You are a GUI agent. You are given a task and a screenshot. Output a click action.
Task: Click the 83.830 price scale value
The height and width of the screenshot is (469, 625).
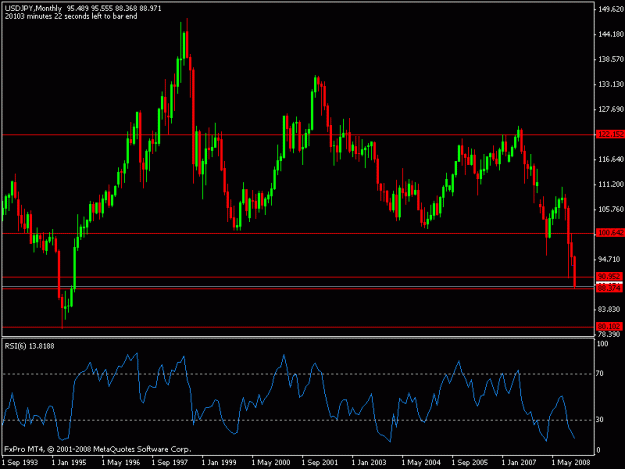(609, 309)
